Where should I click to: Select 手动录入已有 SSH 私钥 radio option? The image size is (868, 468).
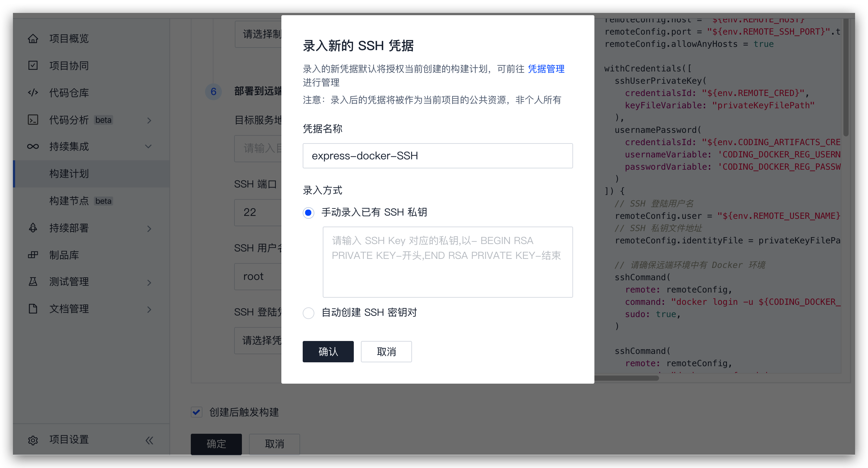(308, 213)
